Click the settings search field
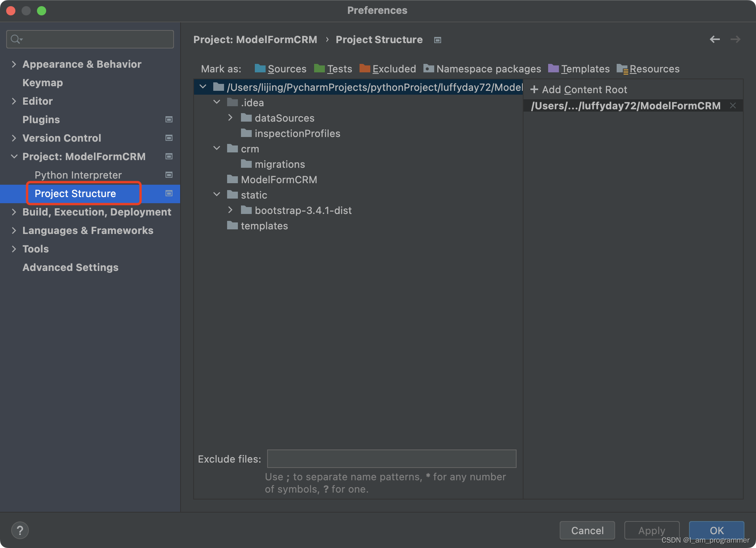 pyautogui.click(x=89, y=39)
